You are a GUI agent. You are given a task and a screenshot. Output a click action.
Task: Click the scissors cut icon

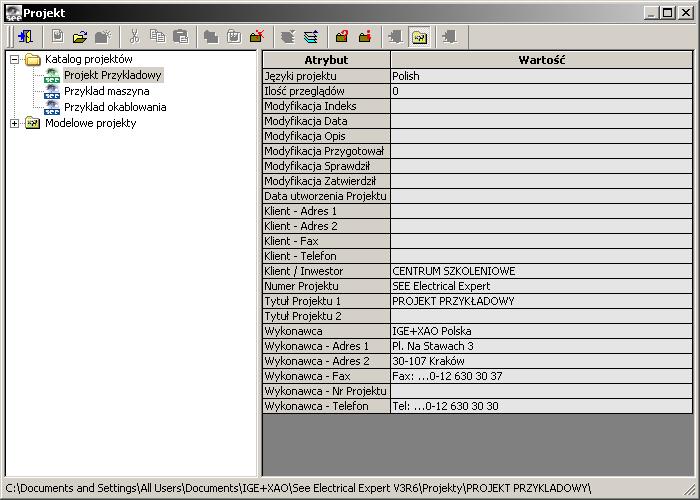click(x=134, y=37)
